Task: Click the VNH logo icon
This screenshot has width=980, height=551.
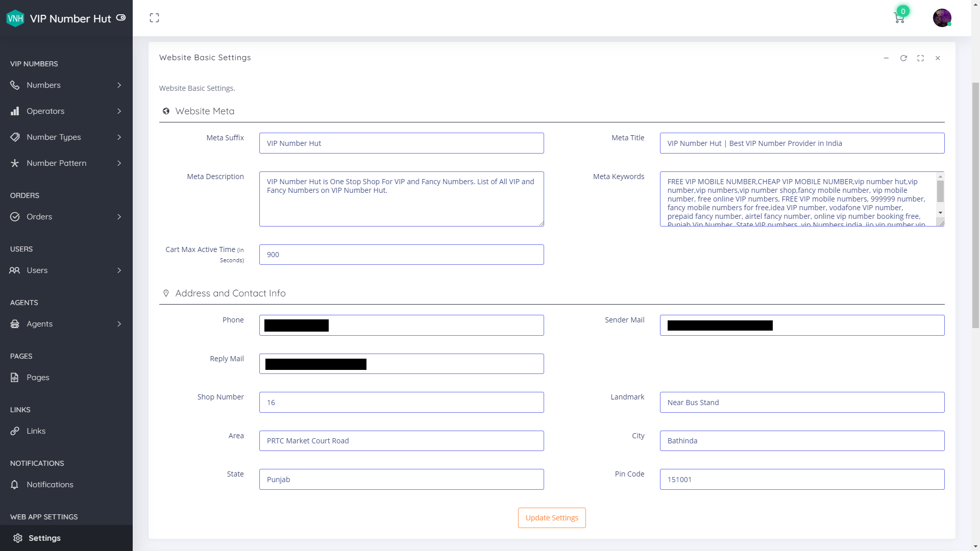Action: click(15, 18)
